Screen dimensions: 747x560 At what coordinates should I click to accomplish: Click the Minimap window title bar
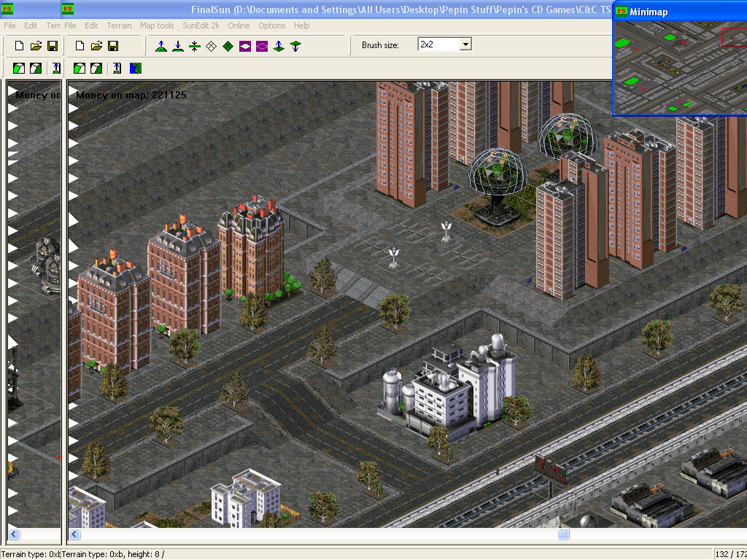(x=681, y=12)
